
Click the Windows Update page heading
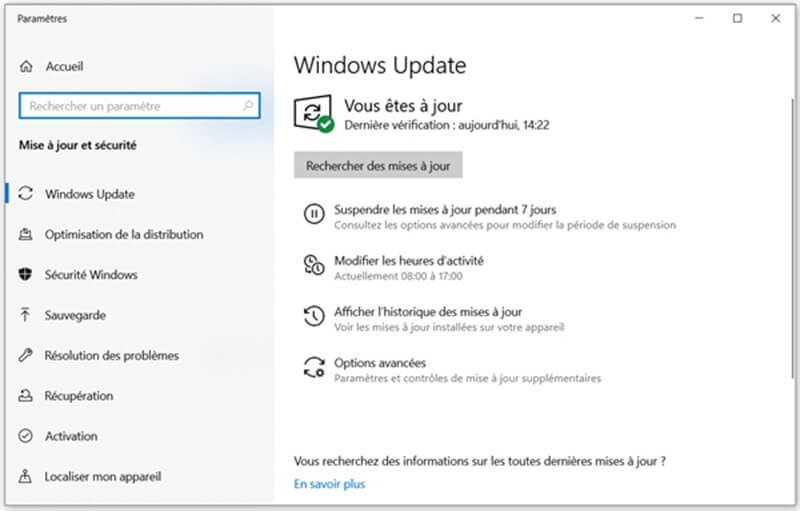[x=380, y=65]
